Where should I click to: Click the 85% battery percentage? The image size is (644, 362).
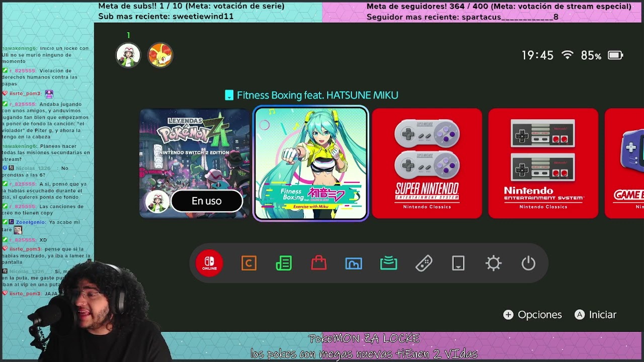[x=591, y=55]
